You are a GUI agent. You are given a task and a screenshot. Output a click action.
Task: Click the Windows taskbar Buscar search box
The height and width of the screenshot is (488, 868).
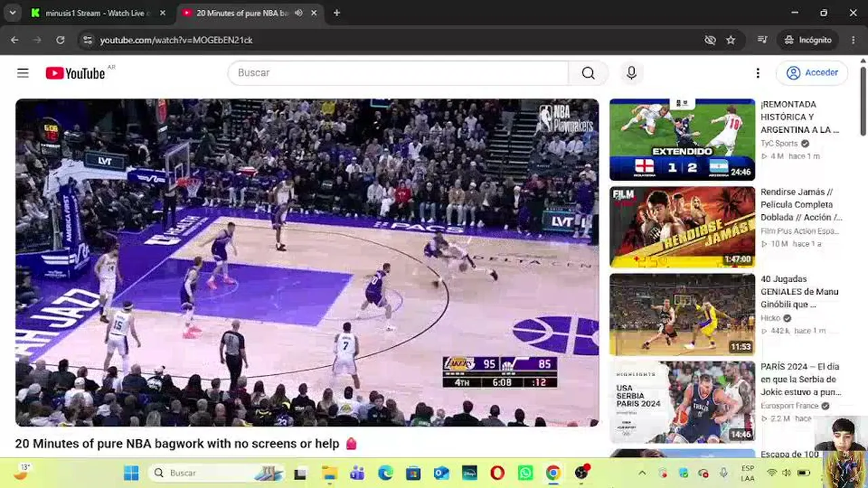[x=216, y=473]
